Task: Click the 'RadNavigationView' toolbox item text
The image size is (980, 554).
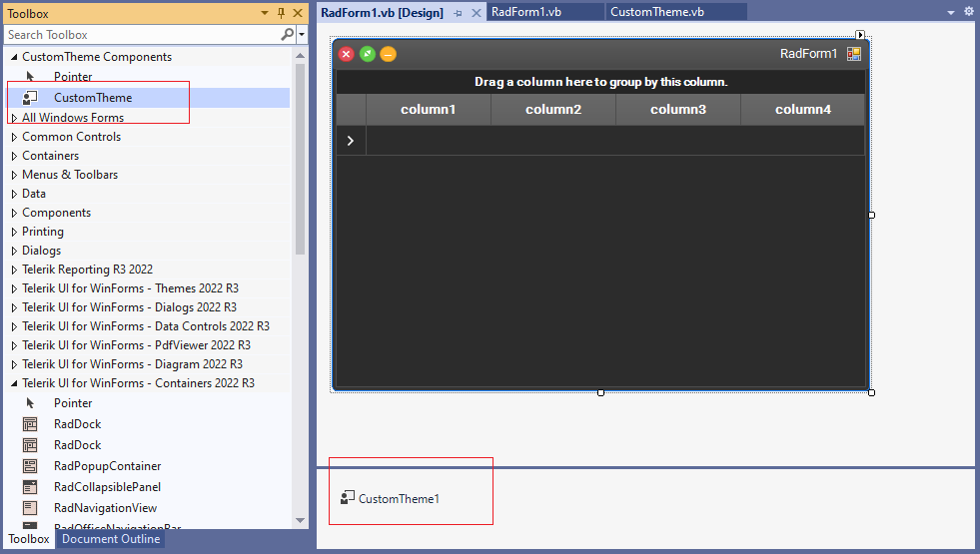Action: pos(105,508)
